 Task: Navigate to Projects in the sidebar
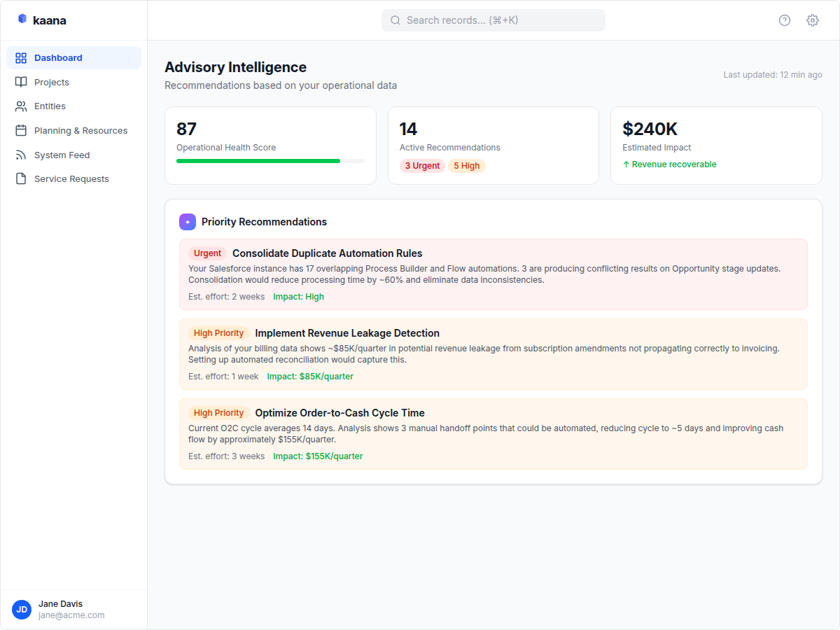click(51, 82)
